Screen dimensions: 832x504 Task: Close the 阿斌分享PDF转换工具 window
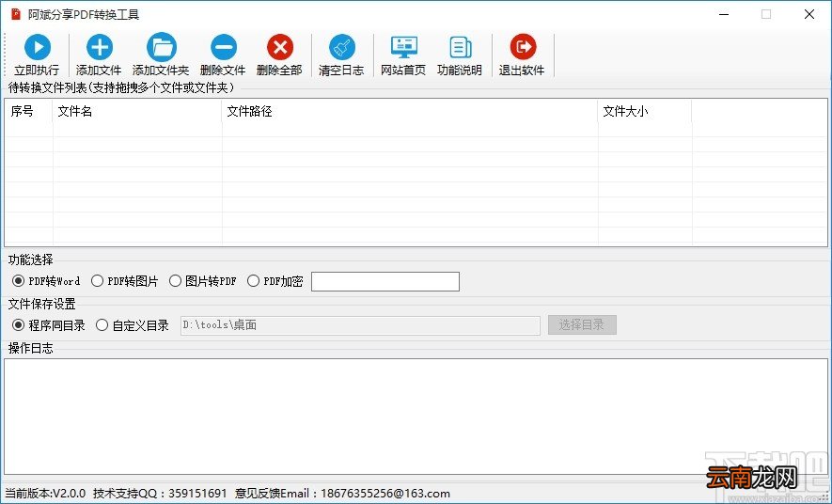coord(809,14)
